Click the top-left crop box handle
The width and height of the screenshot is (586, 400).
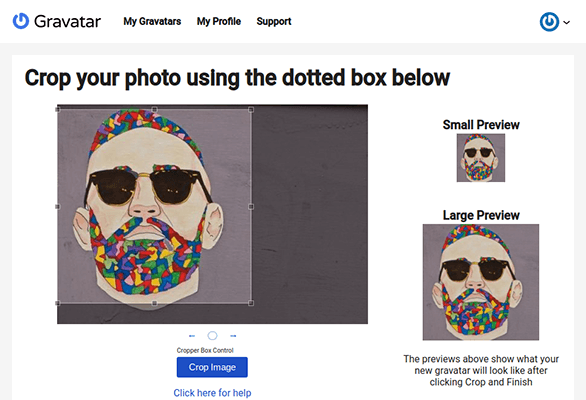(x=58, y=110)
